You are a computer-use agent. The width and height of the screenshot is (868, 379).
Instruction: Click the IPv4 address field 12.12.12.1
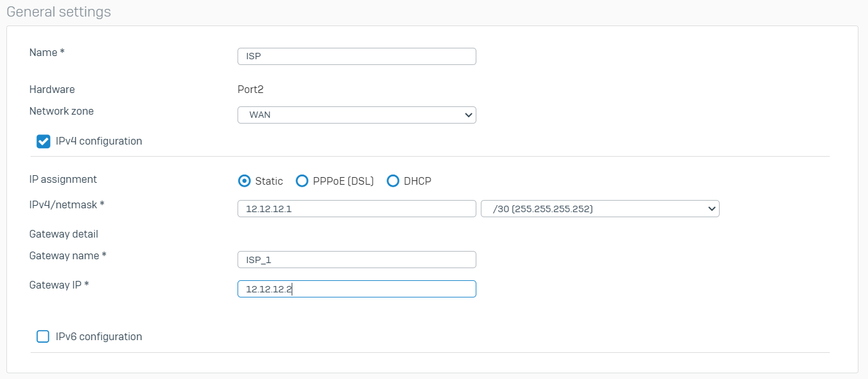[x=357, y=209]
